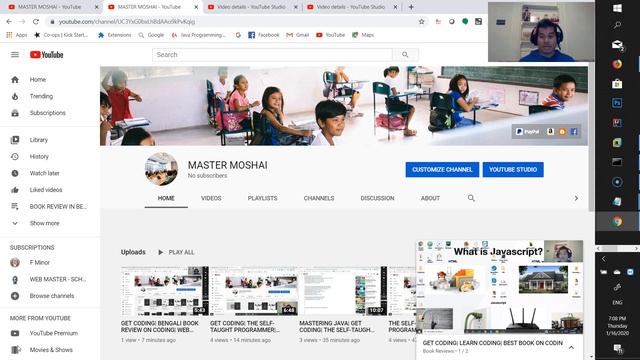Click the address bar URL
Image resolution: width=640 pixels, height=360 pixels.
[127, 22]
